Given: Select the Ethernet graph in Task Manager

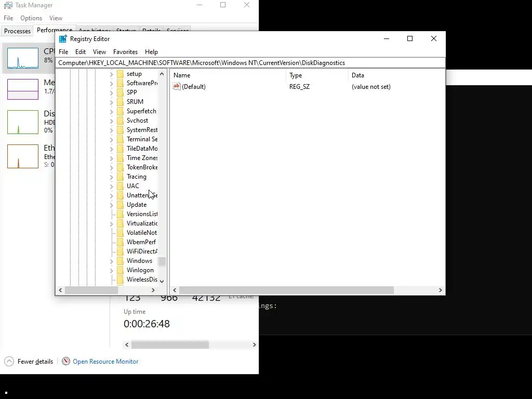Looking at the screenshot, I should (23, 156).
